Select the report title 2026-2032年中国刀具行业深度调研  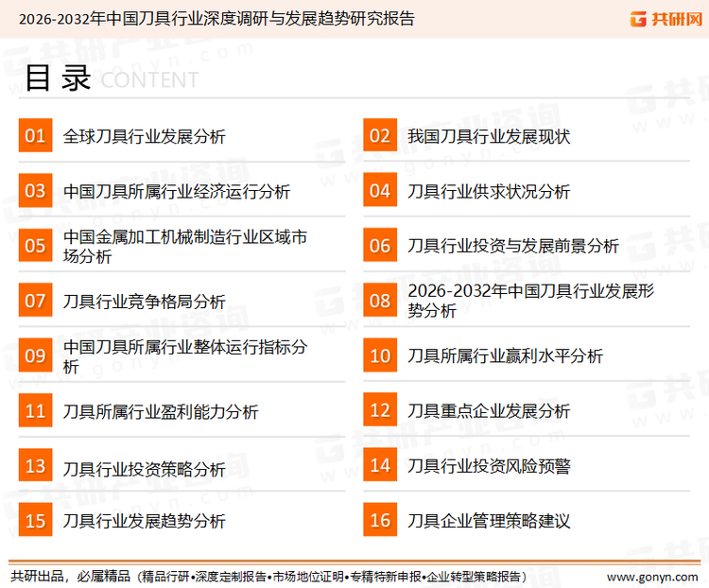216,19
